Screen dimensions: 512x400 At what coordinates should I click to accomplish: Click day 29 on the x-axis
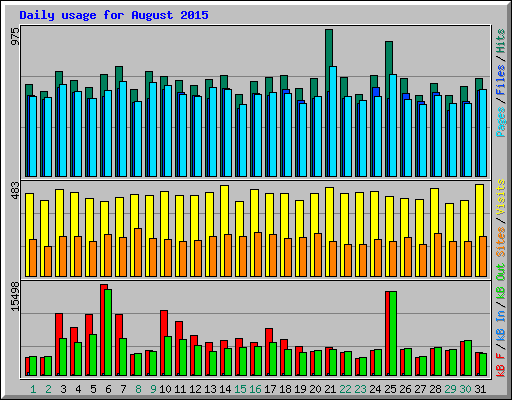click(450, 389)
